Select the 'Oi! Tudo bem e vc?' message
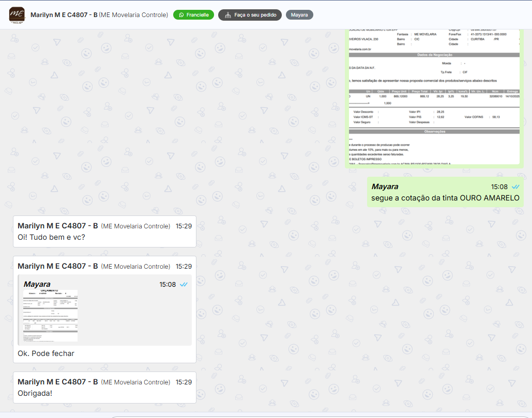 point(51,237)
